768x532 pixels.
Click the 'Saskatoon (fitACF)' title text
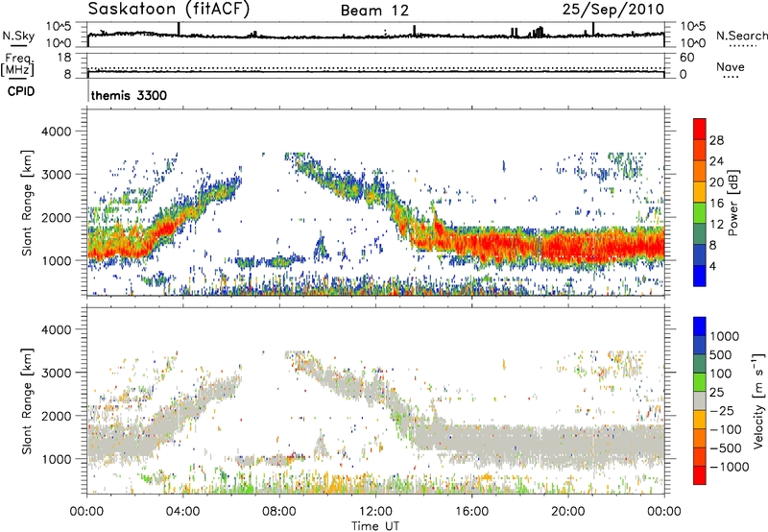169,10
